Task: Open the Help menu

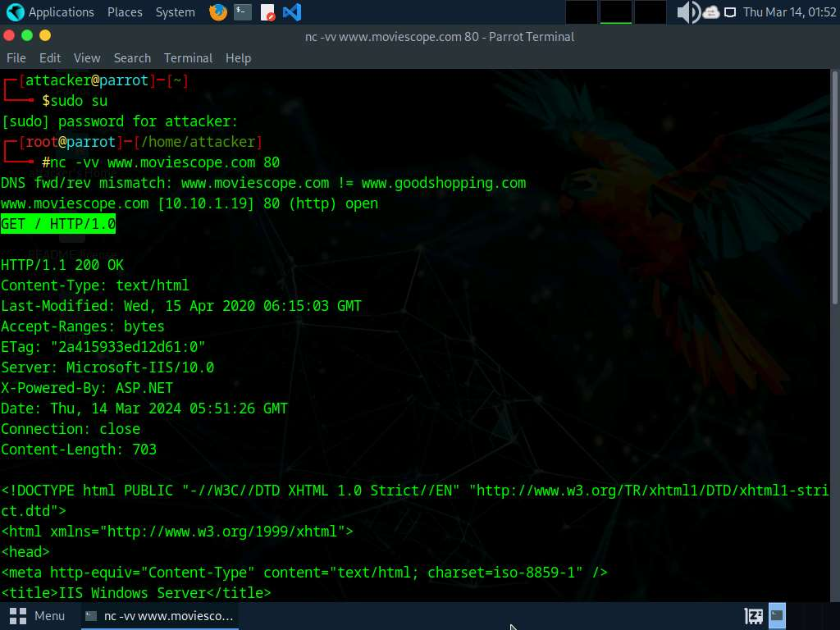Action: coord(238,58)
